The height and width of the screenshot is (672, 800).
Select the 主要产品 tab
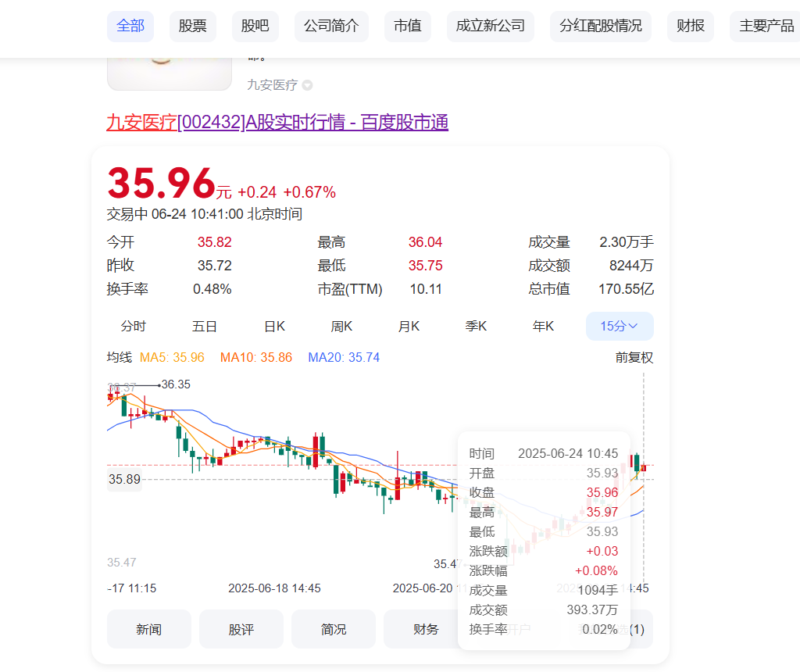766,26
